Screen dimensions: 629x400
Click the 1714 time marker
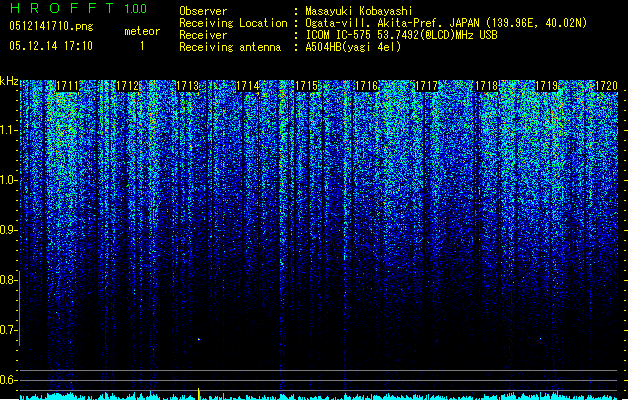point(248,86)
